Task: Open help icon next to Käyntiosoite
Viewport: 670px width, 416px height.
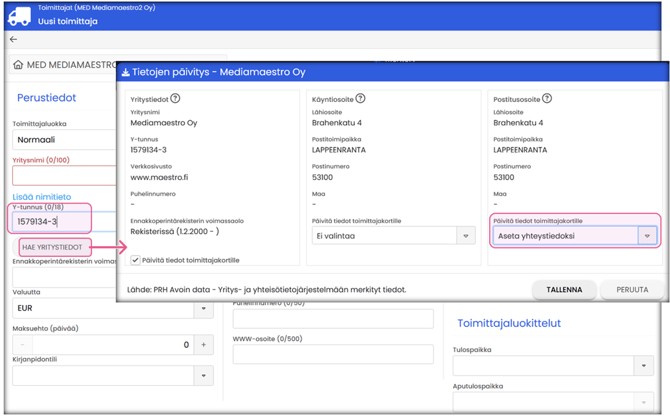Action: pyautogui.click(x=360, y=99)
